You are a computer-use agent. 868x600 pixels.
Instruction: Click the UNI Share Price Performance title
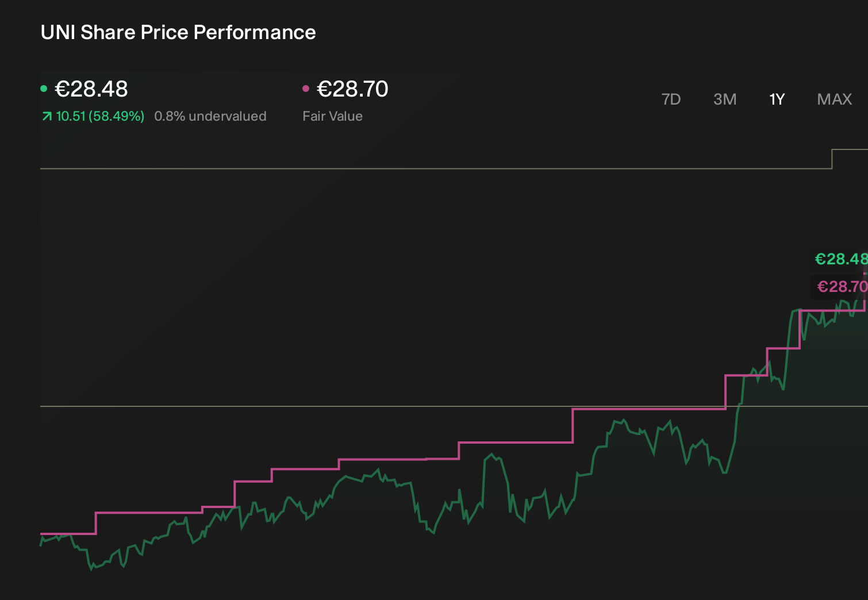[178, 33]
